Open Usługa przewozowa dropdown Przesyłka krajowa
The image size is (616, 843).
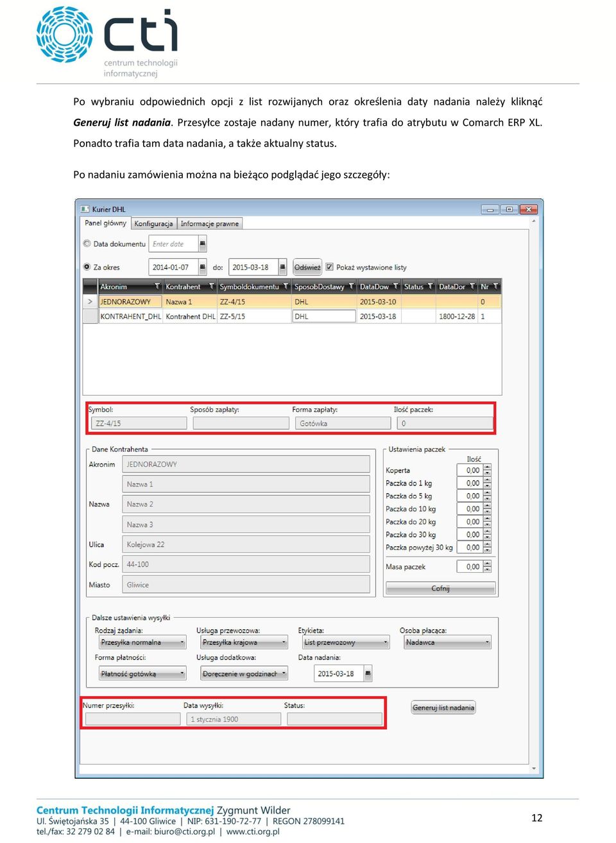tap(244, 642)
